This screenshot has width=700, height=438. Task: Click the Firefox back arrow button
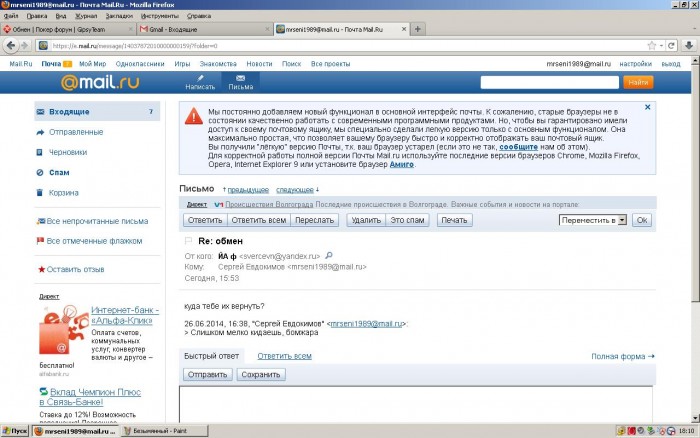click(11, 46)
